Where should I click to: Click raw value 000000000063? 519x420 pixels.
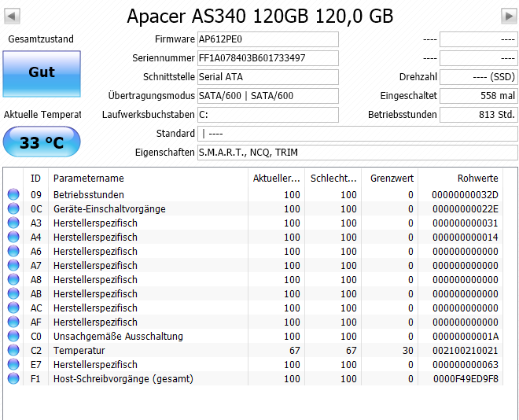[465, 365]
